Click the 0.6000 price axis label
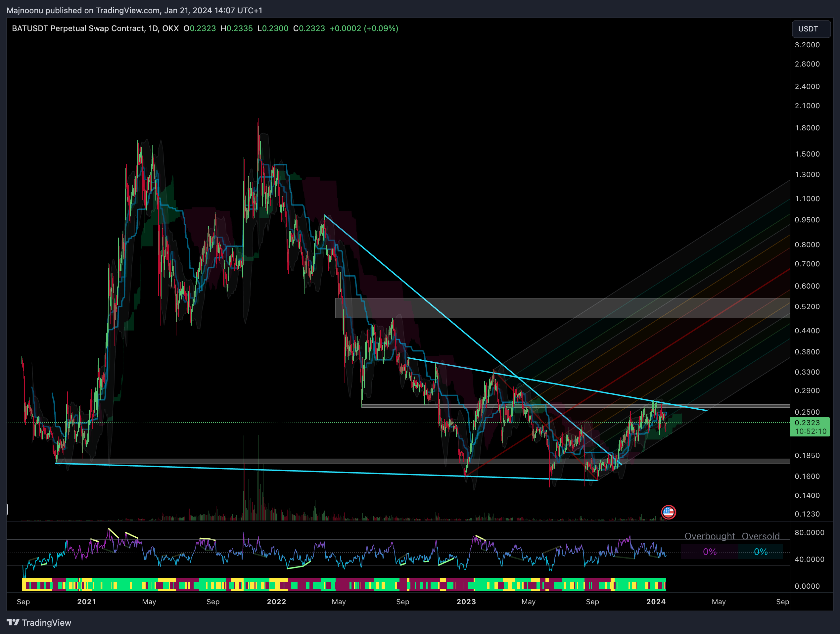Screen dimensions: 840x634 [807, 286]
